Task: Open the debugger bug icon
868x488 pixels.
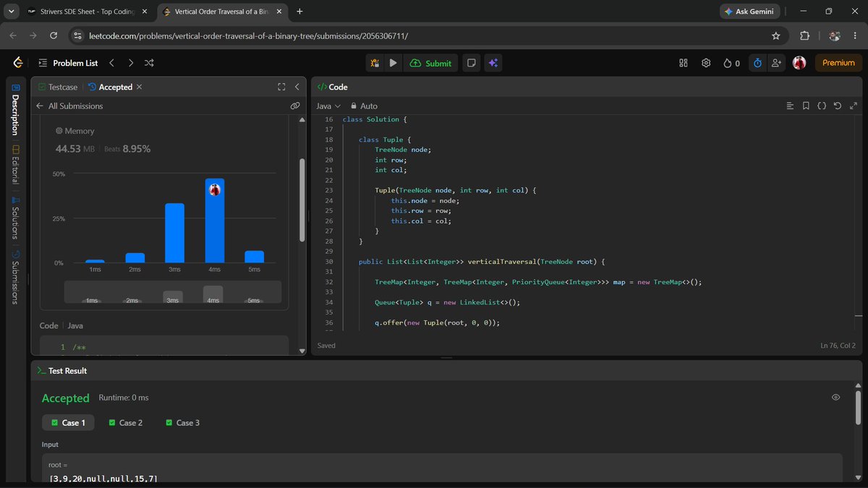Action: [375, 63]
